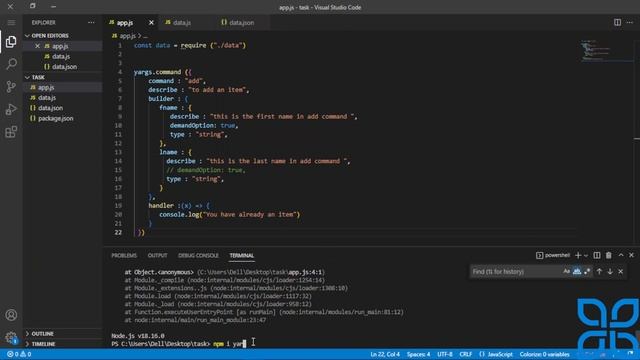Select the Terminal panel tab
This screenshot has width=640, height=360.
tap(242, 256)
